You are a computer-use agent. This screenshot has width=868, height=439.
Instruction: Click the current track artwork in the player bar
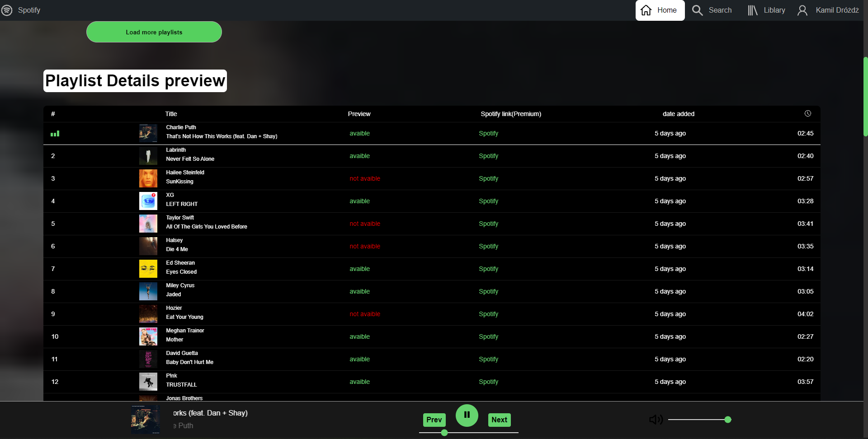[145, 420]
